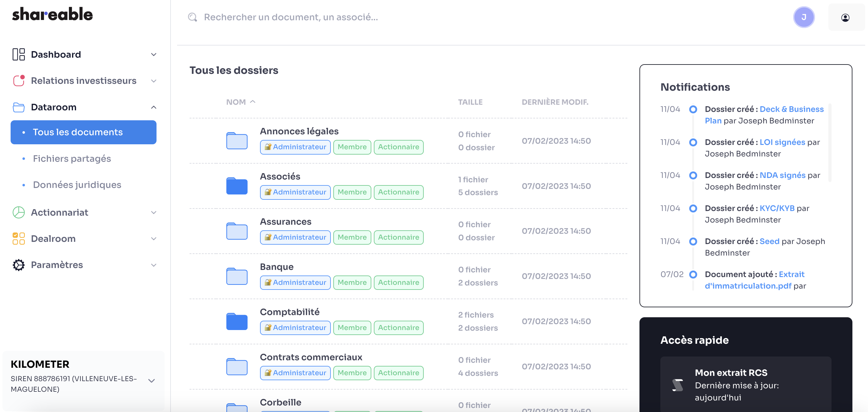Open the Associés folder icon

(237, 186)
